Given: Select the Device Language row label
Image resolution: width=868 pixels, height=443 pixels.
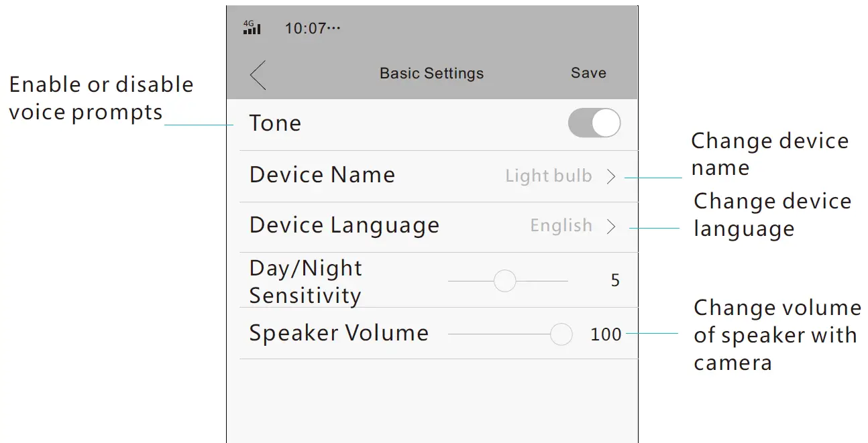Looking at the screenshot, I should coord(344,226).
